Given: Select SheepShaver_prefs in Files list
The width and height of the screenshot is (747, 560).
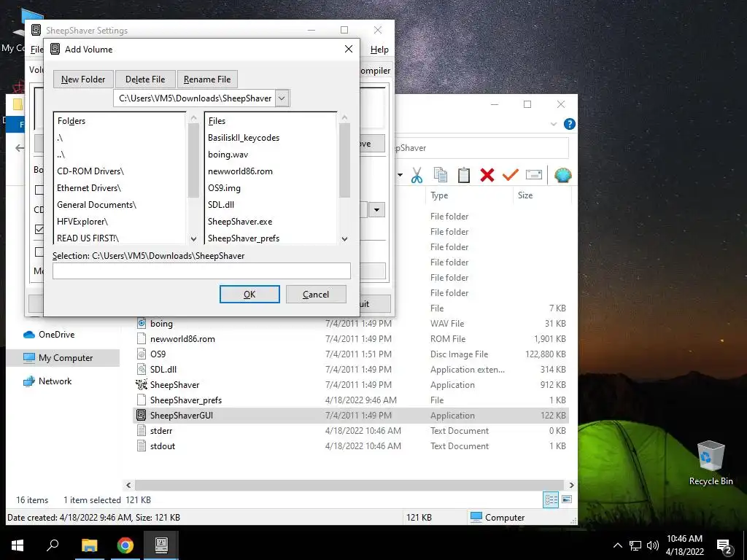Looking at the screenshot, I should pyautogui.click(x=244, y=238).
